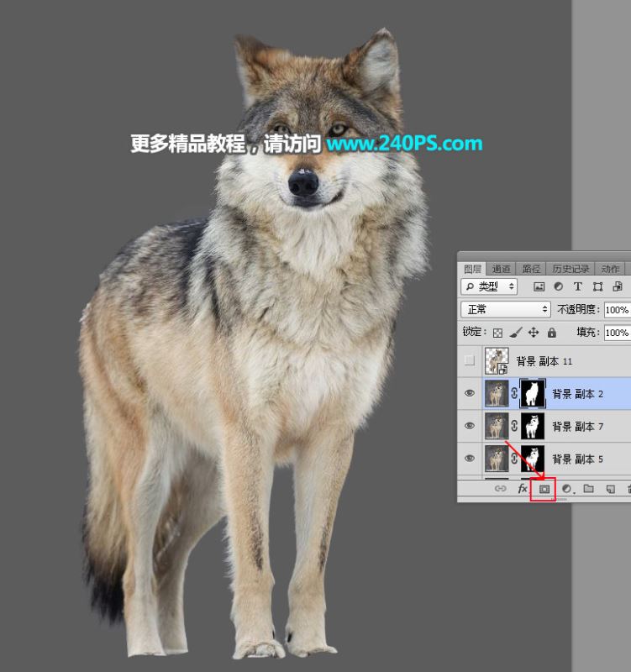Select layer name 背景 副本 2
This screenshot has width=631, height=672.
pyautogui.click(x=577, y=394)
